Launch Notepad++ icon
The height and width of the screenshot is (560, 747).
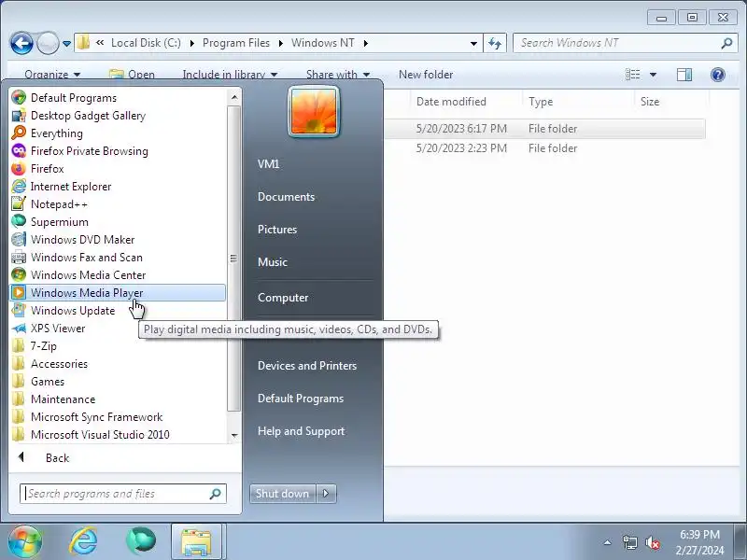point(19,203)
